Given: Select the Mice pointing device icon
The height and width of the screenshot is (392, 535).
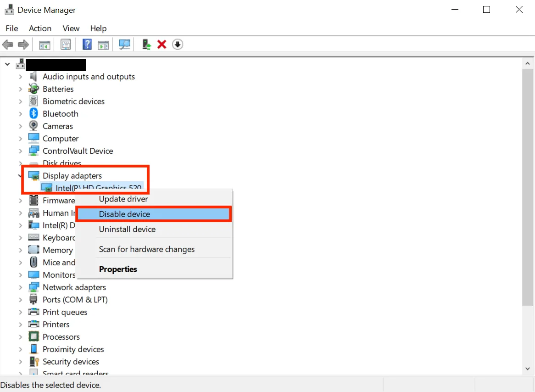Looking at the screenshot, I should click(33, 262).
